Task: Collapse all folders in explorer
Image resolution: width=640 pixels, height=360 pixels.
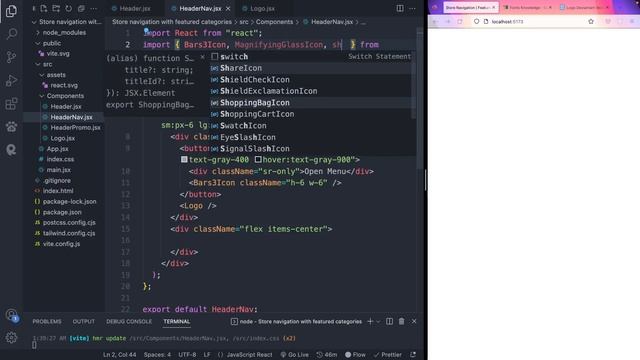Action: 81,8
